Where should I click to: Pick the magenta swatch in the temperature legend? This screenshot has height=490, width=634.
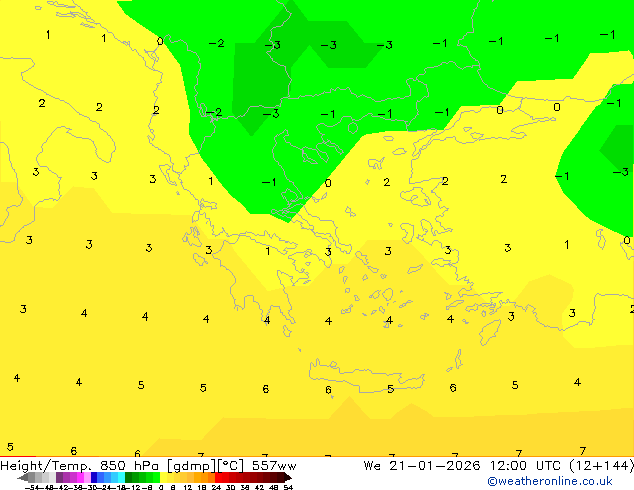[x=80, y=478]
